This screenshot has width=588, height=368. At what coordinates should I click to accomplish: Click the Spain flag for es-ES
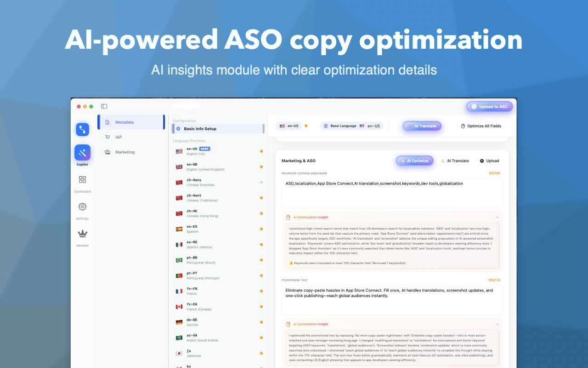(x=179, y=229)
